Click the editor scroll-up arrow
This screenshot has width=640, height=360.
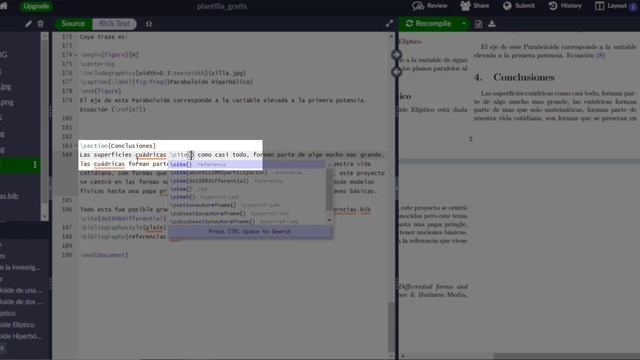(391, 36)
